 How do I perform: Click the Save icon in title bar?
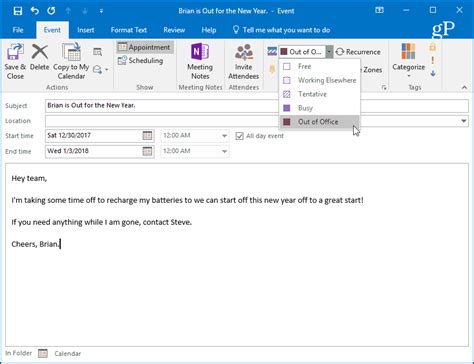[18, 11]
